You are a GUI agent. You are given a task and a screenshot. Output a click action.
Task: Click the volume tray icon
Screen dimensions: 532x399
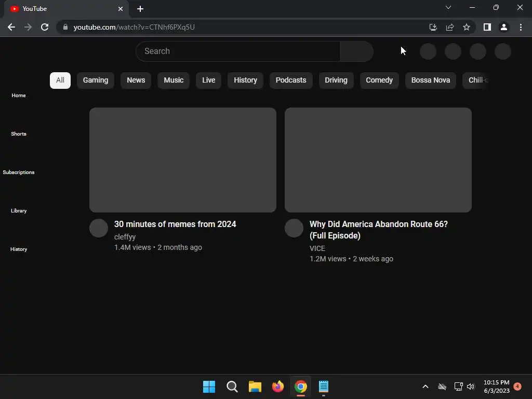tap(471, 387)
